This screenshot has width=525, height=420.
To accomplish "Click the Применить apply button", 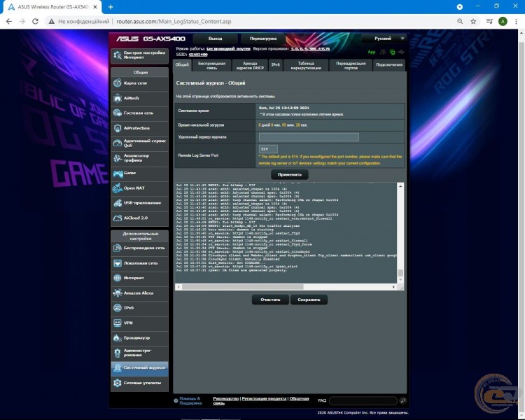I will [x=290, y=174].
